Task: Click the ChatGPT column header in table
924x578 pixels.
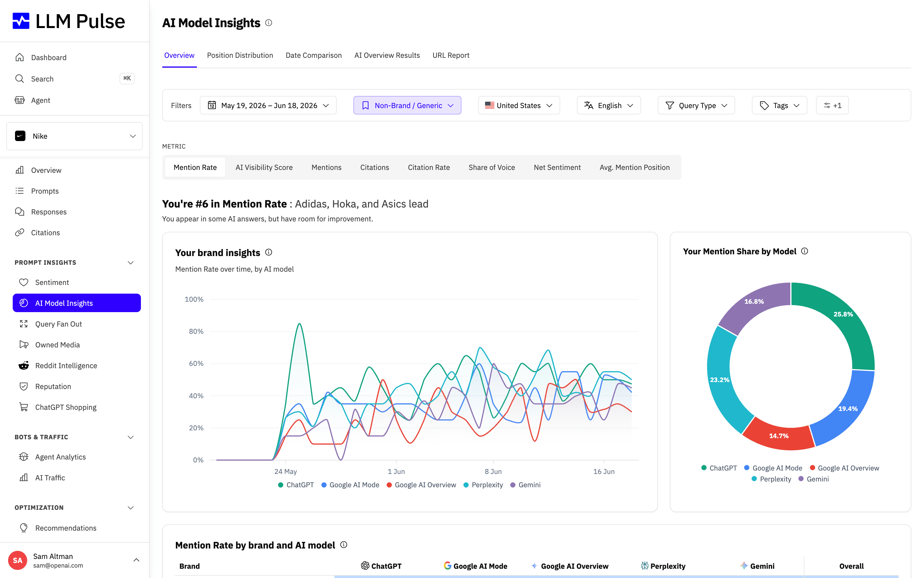Action: click(x=381, y=566)
